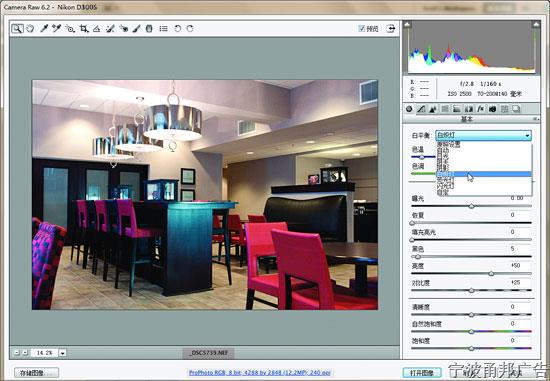Click the _DSC5739.NEF filename label
Viewport: 550px width, 381px height.
208,353
